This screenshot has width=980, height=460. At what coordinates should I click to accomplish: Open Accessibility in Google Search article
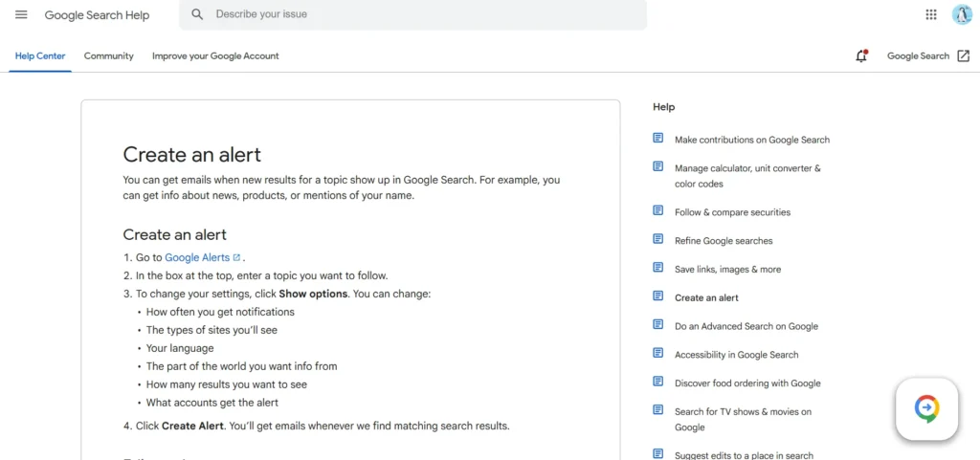point(736,355)
